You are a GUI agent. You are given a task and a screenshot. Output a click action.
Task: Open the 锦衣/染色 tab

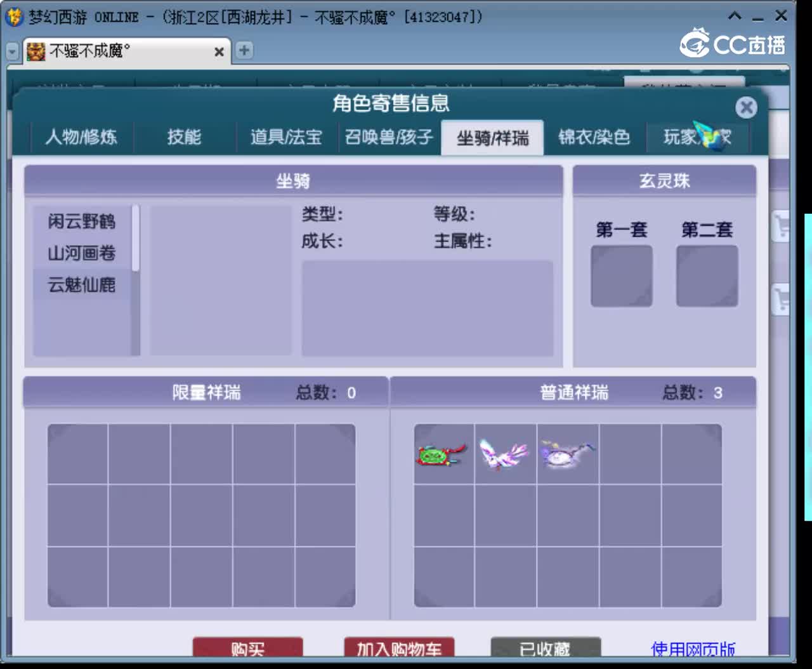[x=594, y=137]
